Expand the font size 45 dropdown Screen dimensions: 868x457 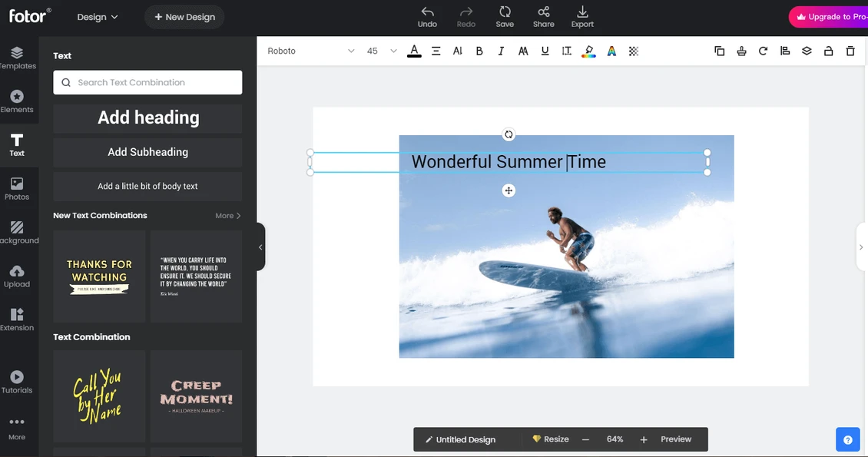(x=382, y=51)
